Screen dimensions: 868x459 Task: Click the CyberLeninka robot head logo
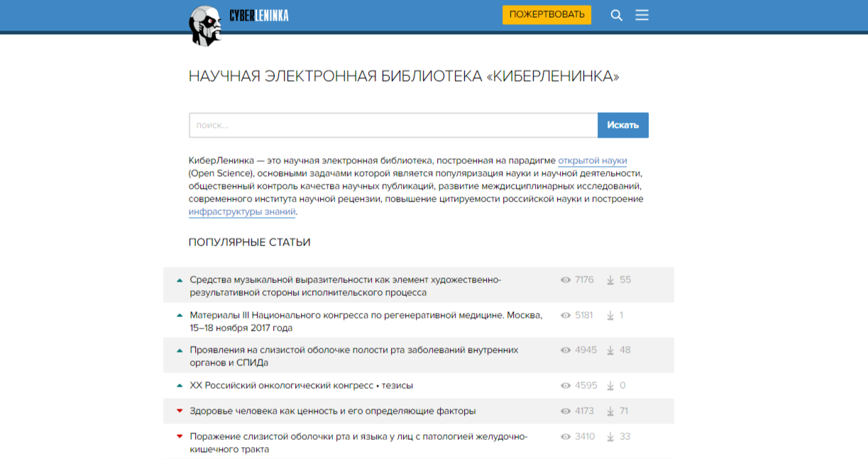pyautogui.click(x=205, y=26)
